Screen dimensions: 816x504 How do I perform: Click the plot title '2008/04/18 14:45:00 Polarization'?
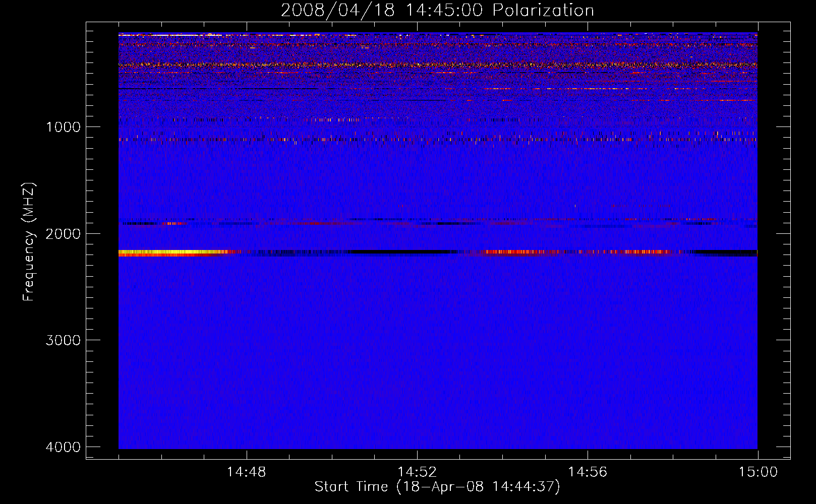[x=437, y=11]
